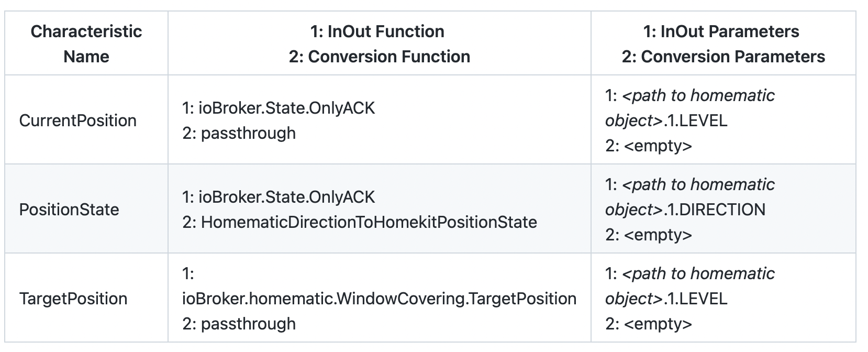Select the TargetPosition characteristic cell
868x352 pixels.
click(x=73, y=299)
